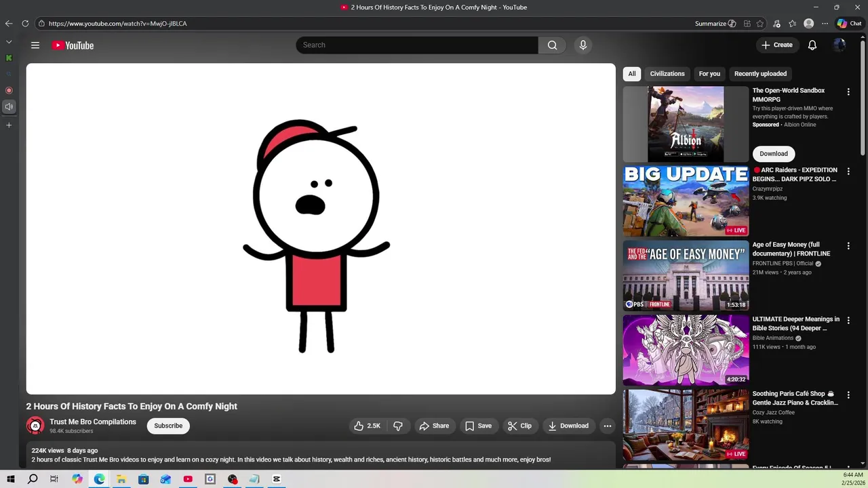Switch to green K vertical tab

tap(9, 58)
